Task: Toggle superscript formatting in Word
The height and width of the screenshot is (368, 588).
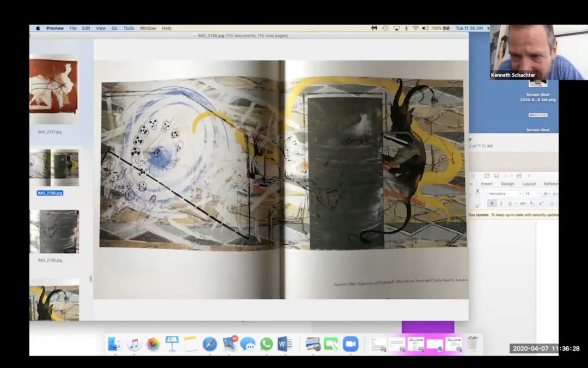Action: pos(541,203)
